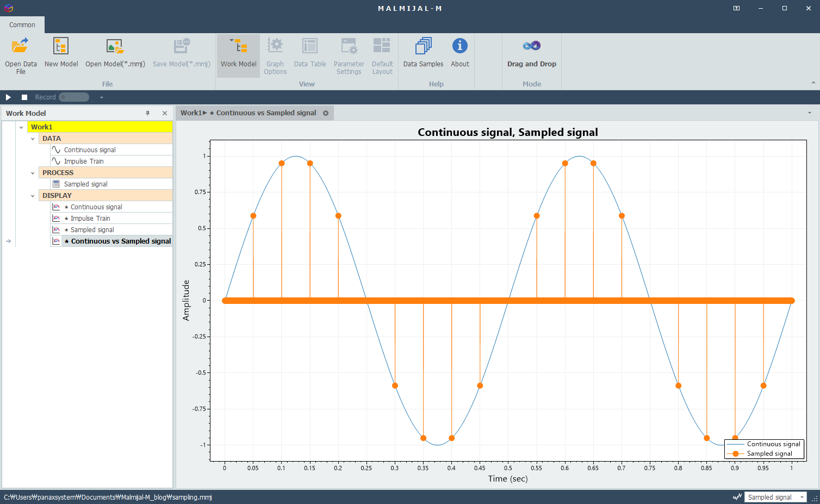Screen dimensions: 820x504
Task: Open the document tab list dropdown
Action: tap(809, 113)
